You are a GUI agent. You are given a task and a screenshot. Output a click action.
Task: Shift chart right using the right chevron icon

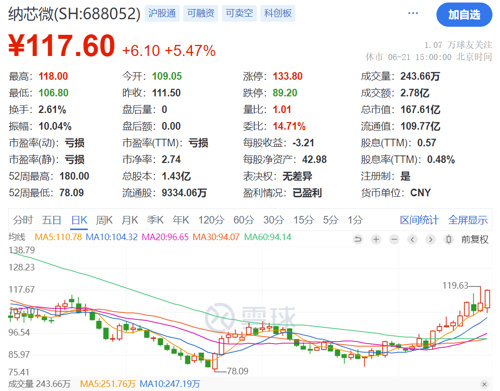430,239
